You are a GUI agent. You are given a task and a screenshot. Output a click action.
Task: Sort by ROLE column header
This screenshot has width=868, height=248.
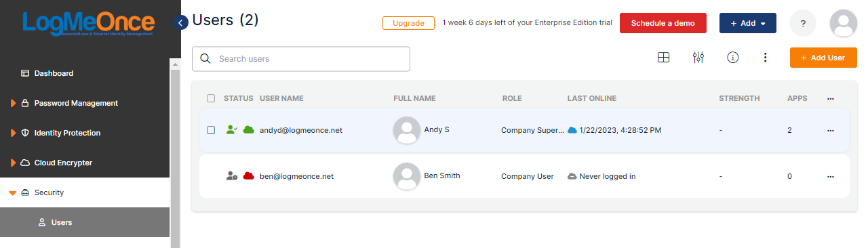(512, 98)
